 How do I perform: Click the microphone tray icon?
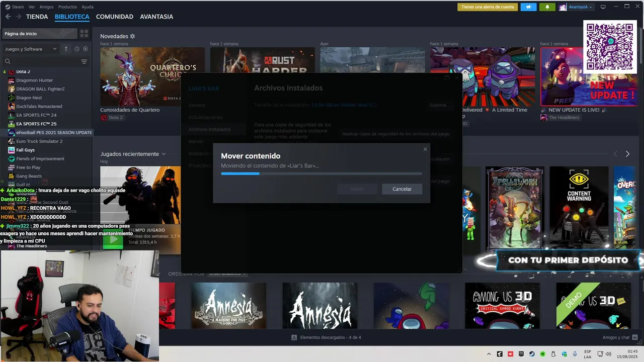(575, 354)
